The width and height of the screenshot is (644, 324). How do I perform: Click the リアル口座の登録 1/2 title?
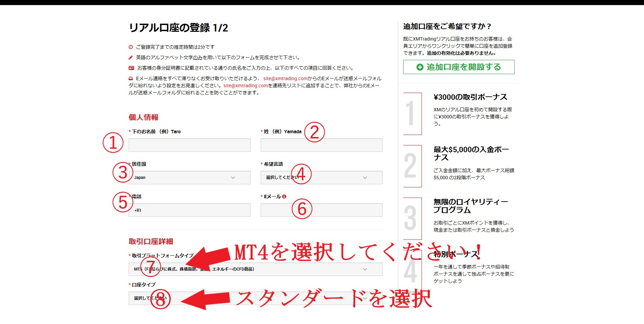point(178,28)
